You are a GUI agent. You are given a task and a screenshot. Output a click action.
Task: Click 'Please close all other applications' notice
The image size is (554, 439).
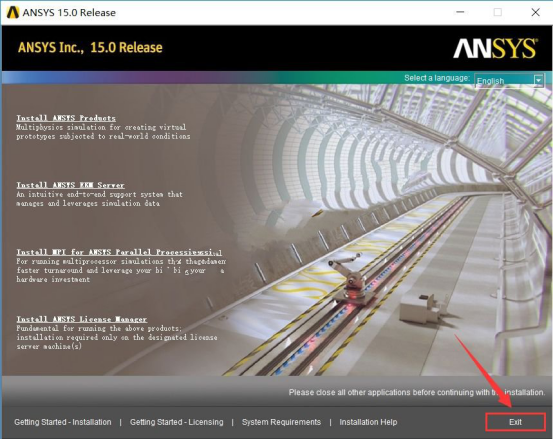coord(417,392)
